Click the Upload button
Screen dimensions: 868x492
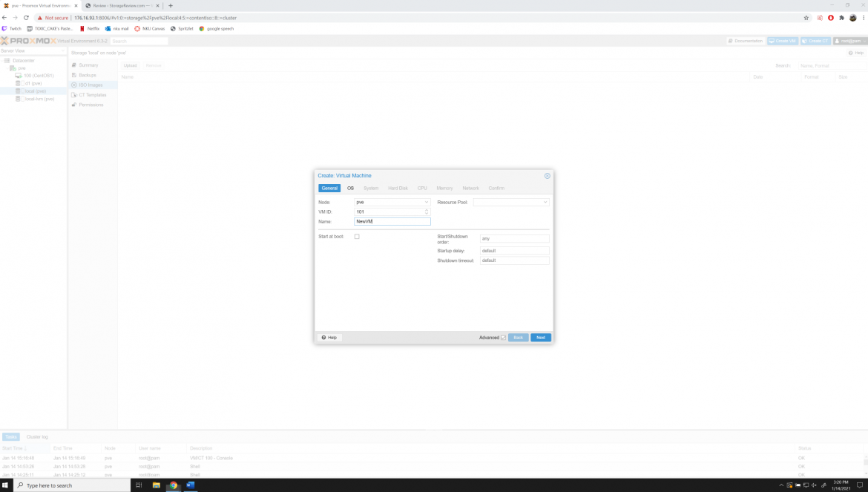point(130,65)
